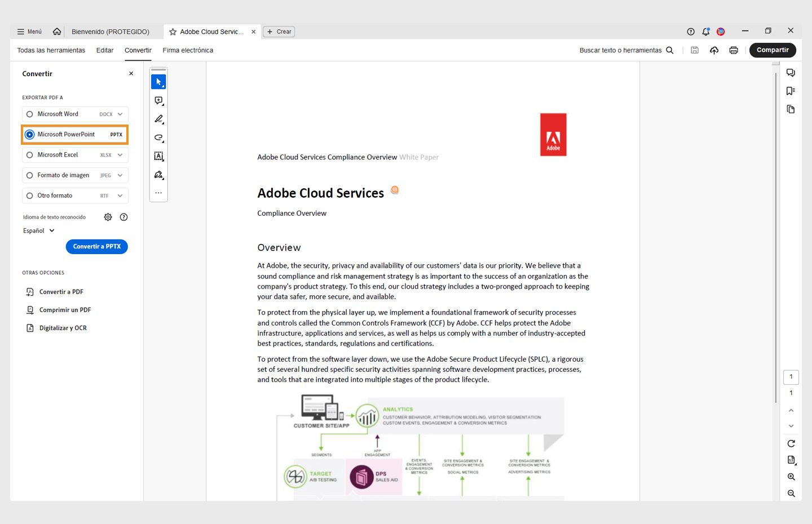Viewport: 812px width, 524px height.
Task: Open the Microsoft Excel XLSX format dropdown
Action: [x=119, y=154]
